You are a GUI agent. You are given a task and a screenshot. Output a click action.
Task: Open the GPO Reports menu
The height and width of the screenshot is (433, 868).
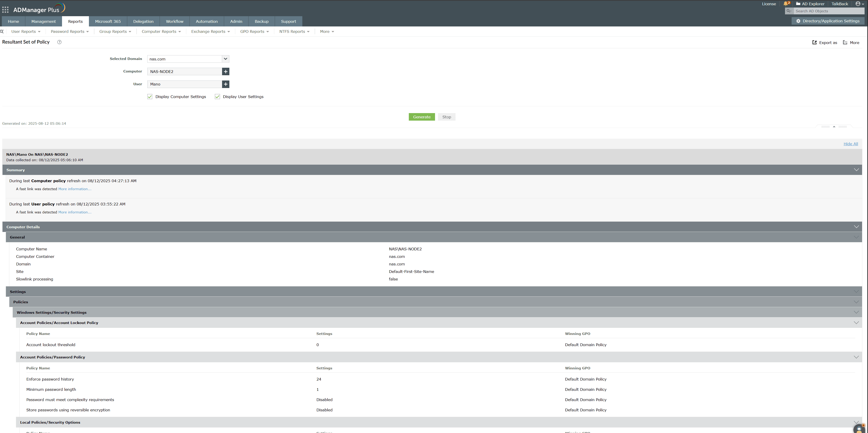coord(254,31)
